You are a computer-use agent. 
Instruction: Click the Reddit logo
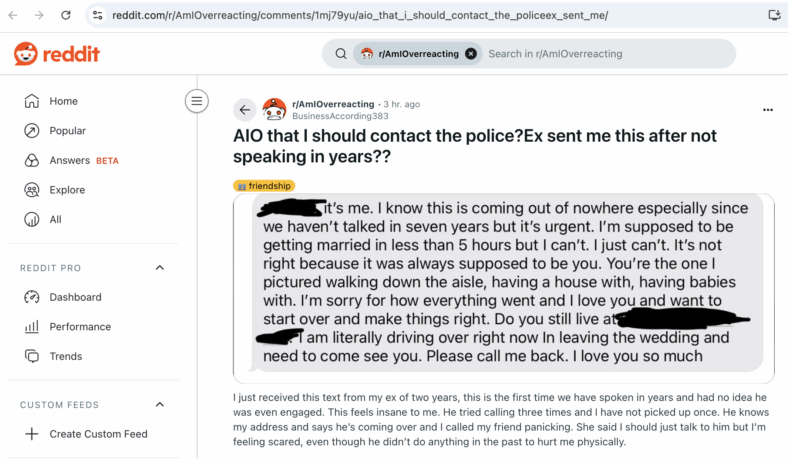tap(57, 54)
